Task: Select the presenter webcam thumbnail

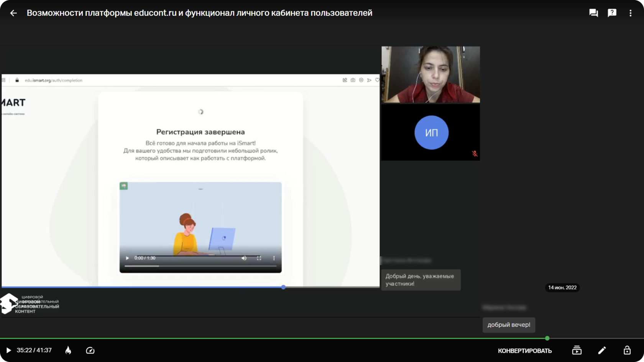Action: 430,74
